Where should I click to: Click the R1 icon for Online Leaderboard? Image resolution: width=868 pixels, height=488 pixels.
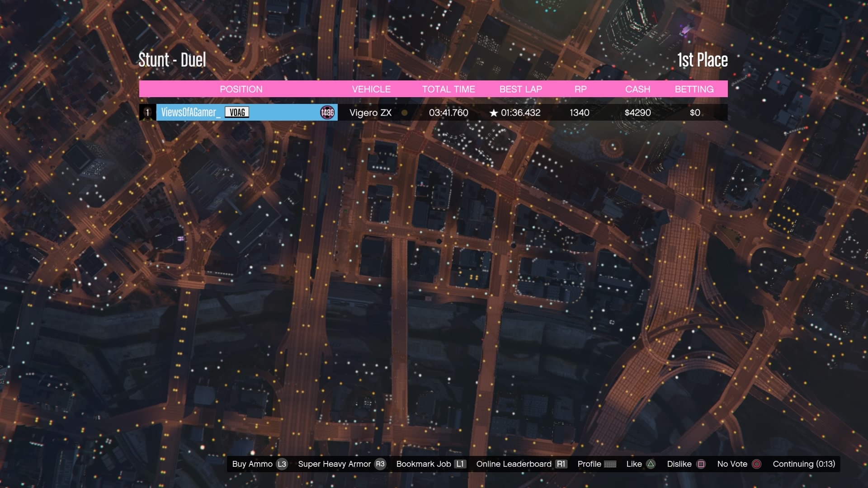(x=561, y=464)
